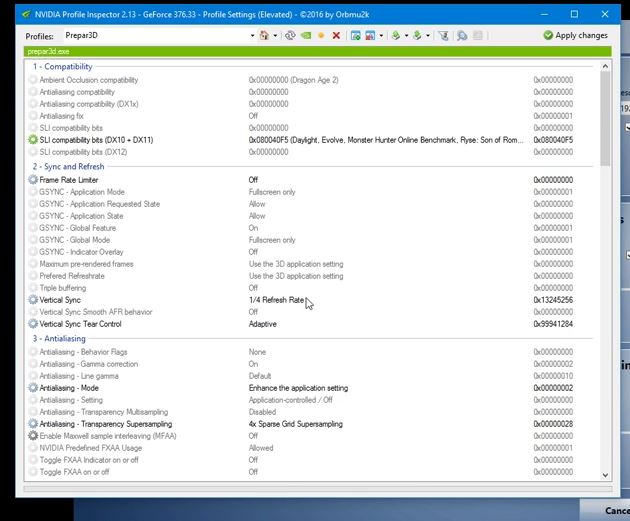Select the Ambient Occlusion compatibility row

point(309,80)
